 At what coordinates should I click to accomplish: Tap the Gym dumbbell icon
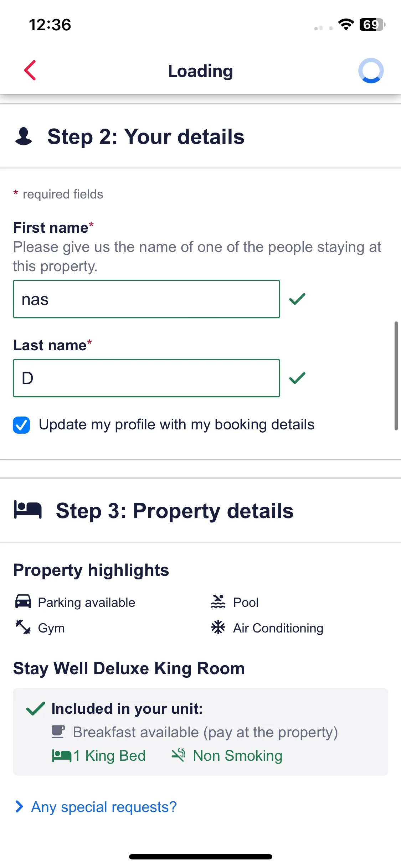[x=23, y=627]
